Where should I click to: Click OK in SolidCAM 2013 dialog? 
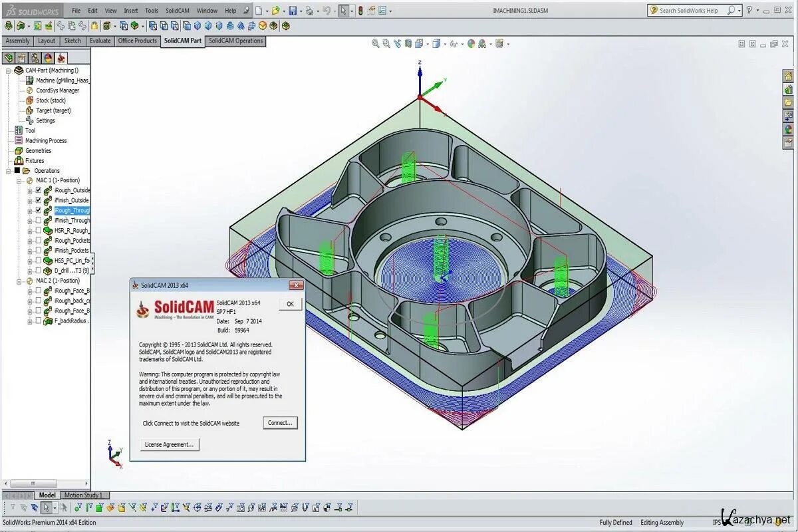(290, 304)
